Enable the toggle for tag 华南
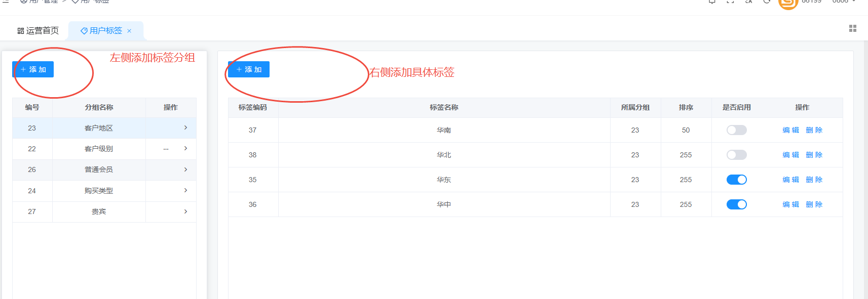The height and width of the screenshot is (299, 868). tap(736, 130)
